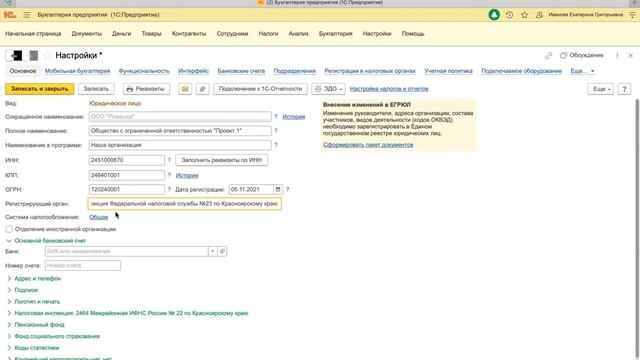Toggle Отделение иностранной организации checkbox
640x360 pixels.
(x=9, y=229)
